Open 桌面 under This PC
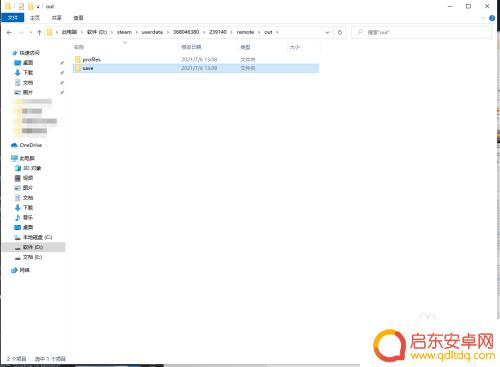 [x=28, y=227]
